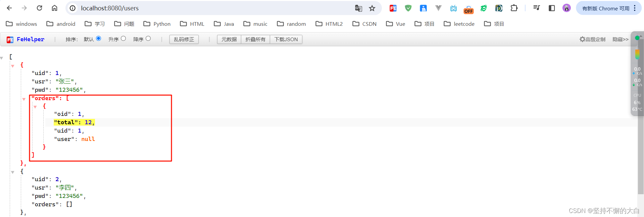Open 问题 bookmark folder
Image resolution: width=644 pixels, height=217 pixels.
coord(124,24)
